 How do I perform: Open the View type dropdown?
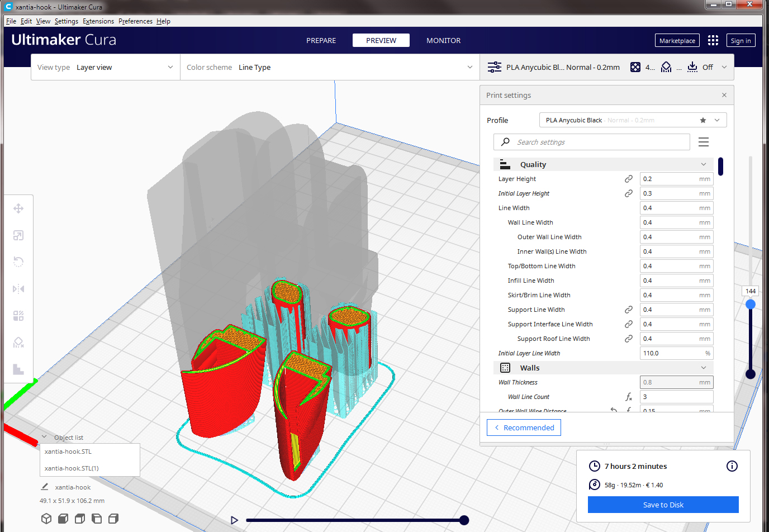pos(106,67)
